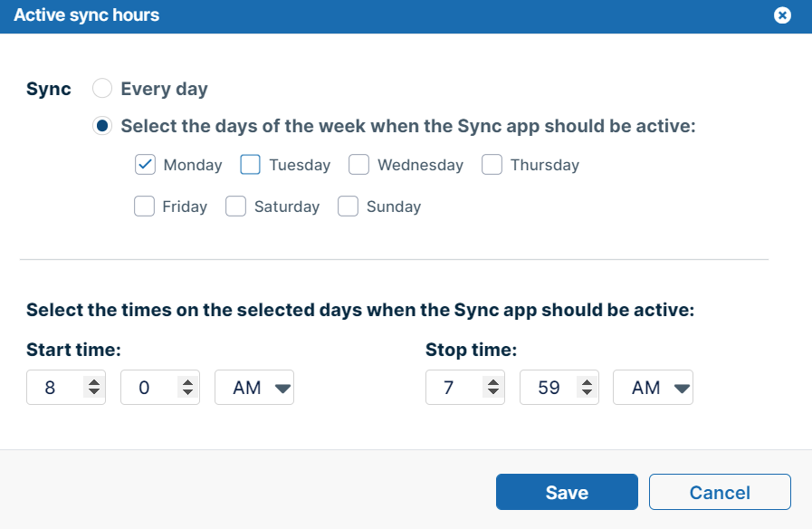Choose the select days of week radio

point(103,126)
